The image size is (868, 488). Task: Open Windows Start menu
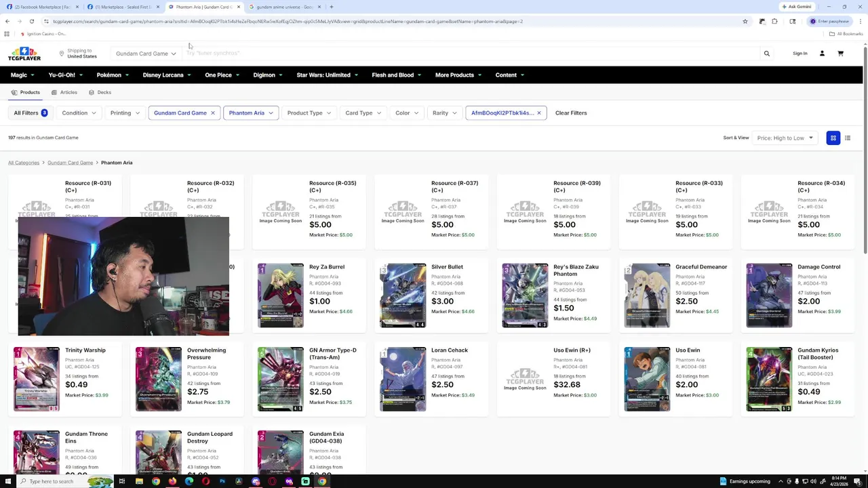(x=7, y=481)
